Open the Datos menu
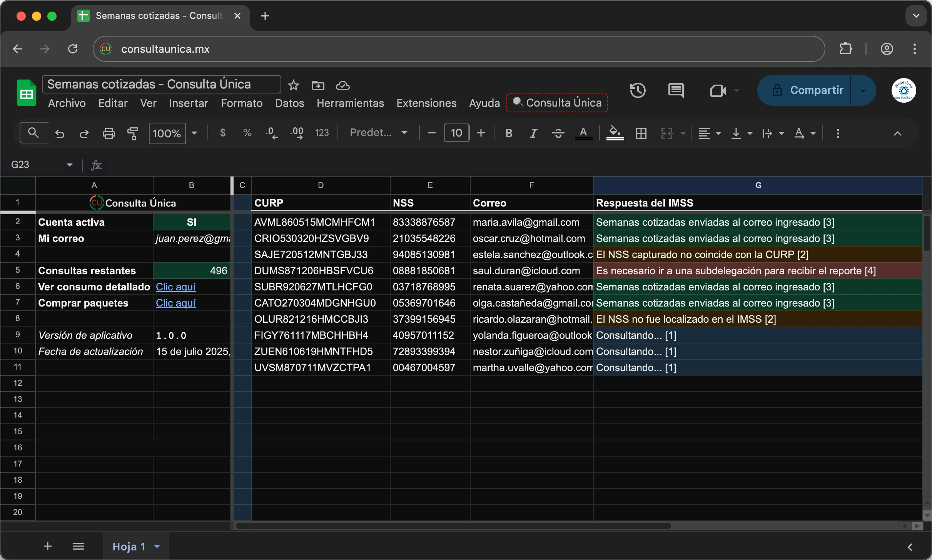The width and height of the screenshot is (932, 560). 289,103
